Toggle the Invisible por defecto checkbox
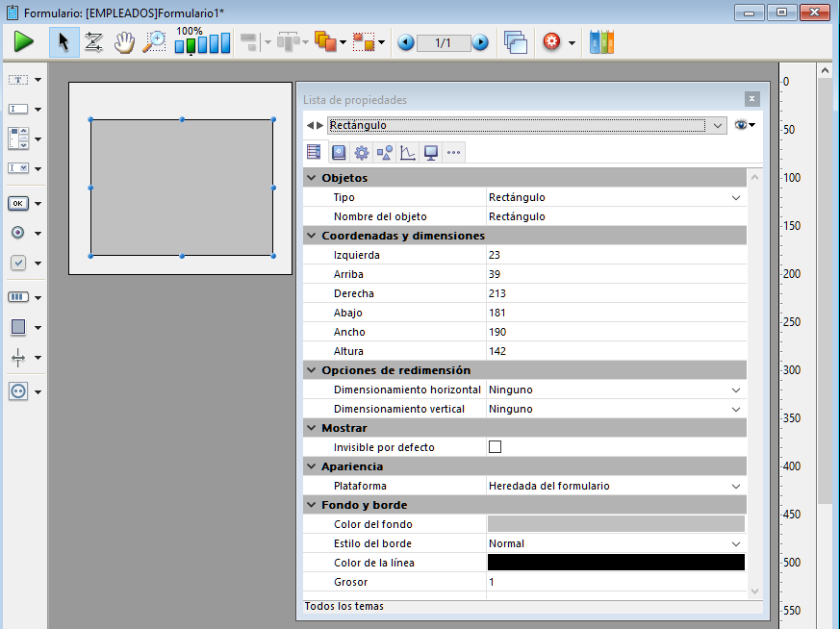 coord(496,447)
